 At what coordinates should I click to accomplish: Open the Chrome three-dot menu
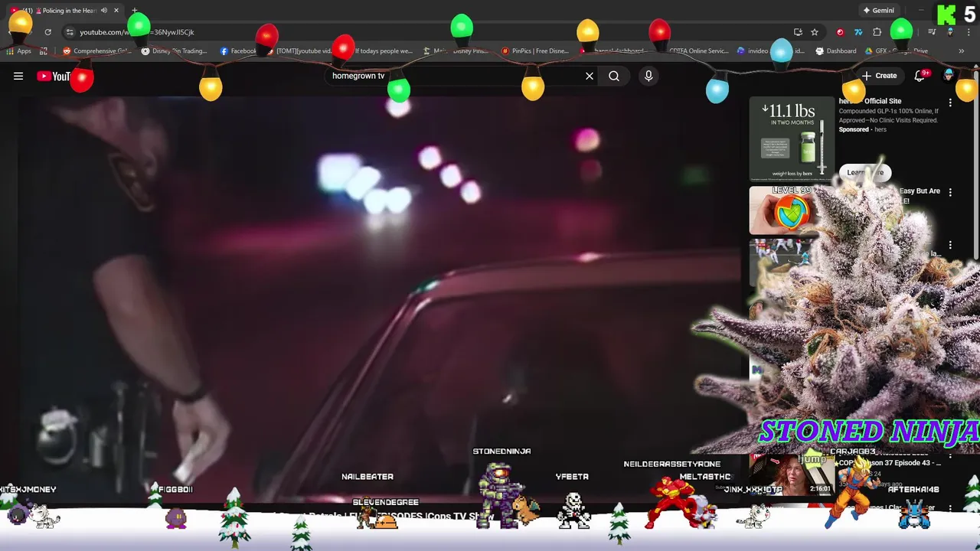click(968, 32)
